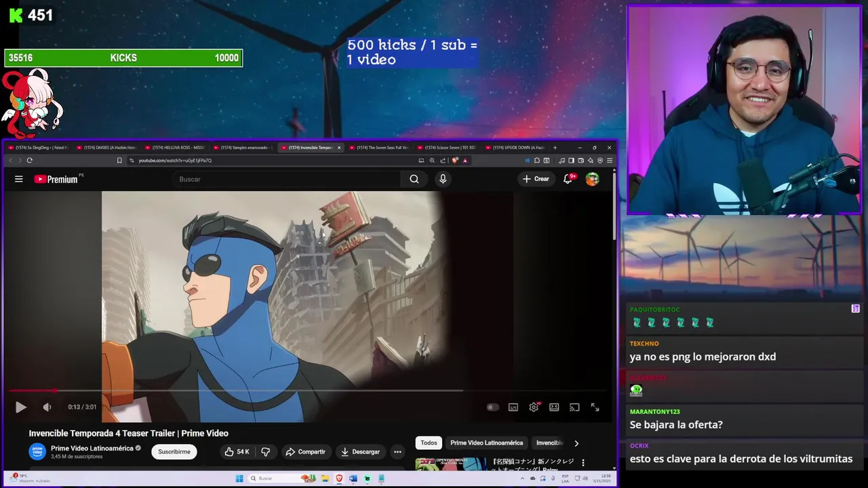
Task: Click the search magnifier button in YouTube
Action: pyautogui.click(x=414, y=179)
